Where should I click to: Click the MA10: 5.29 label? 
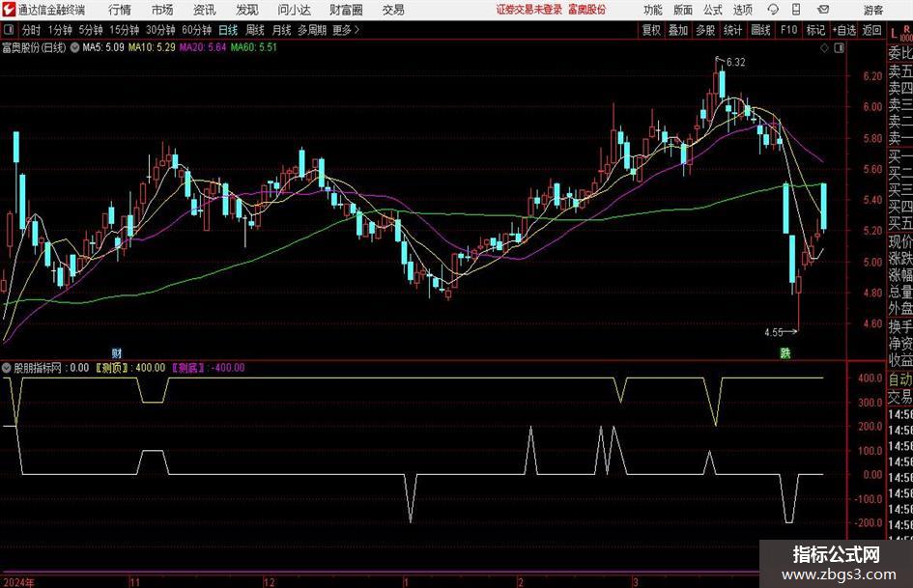[x=152, y=47]
